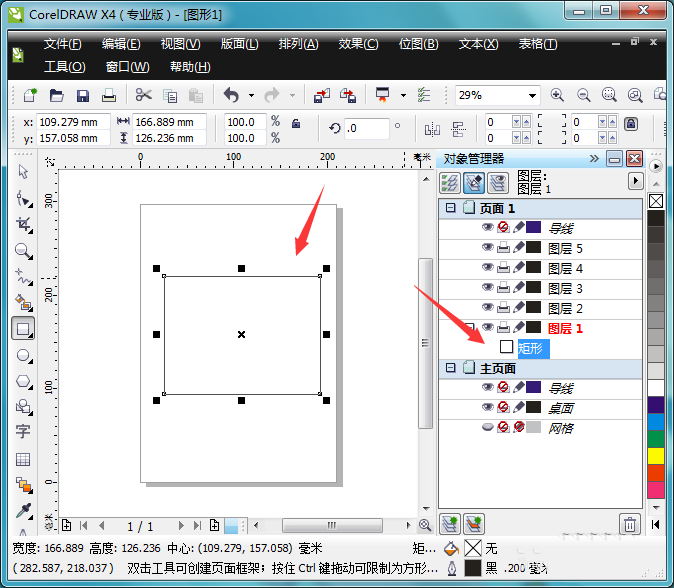
Task: Click the Open file icon
Action: (56, 95)
